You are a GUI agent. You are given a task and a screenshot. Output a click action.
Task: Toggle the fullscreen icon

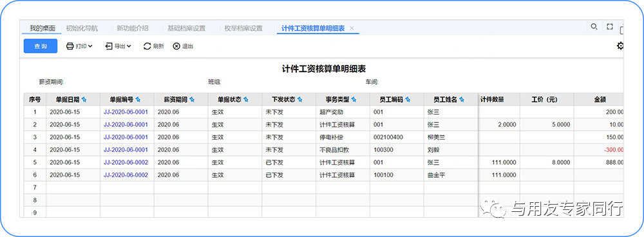(609, 26)
